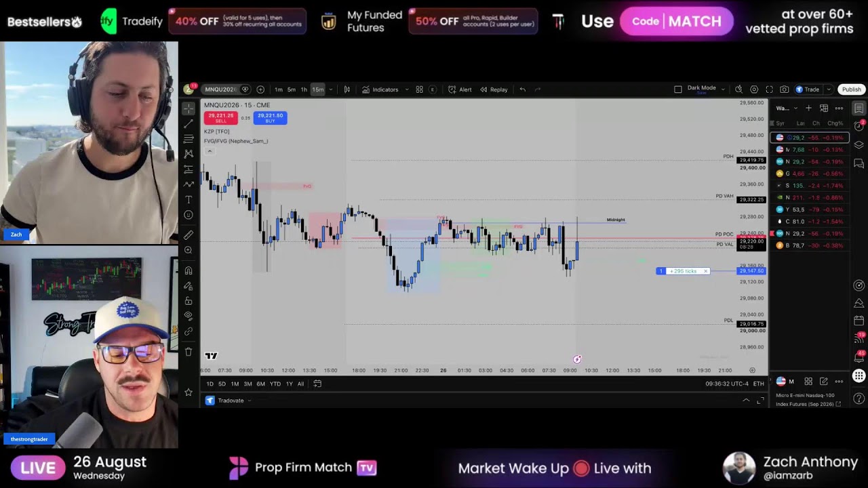Image resolution: width=868 pixels, height=488 pixels.
Task: Set the date range to 3M
Action: [x=248, y=384]
